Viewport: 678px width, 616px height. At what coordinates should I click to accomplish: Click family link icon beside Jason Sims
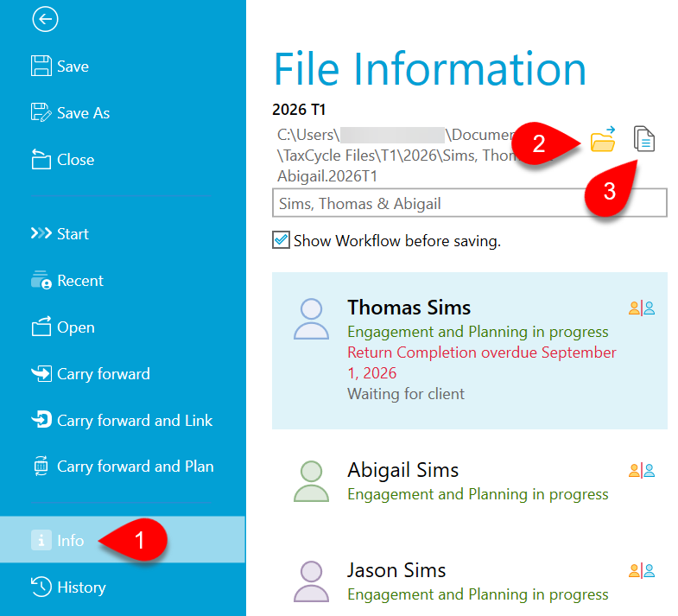[642, 571]
